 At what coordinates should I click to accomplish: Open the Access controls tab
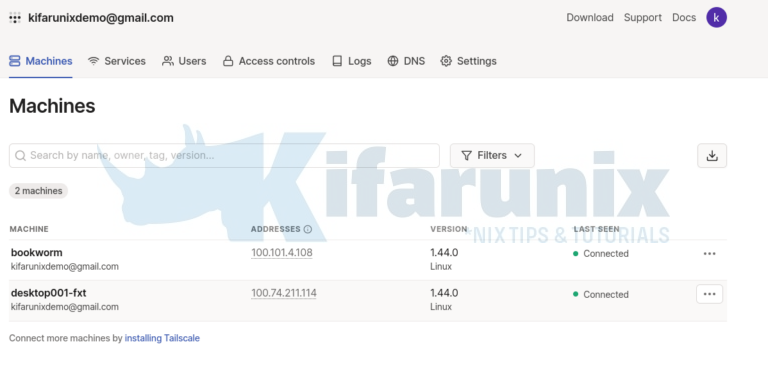[x=268, y=61]
